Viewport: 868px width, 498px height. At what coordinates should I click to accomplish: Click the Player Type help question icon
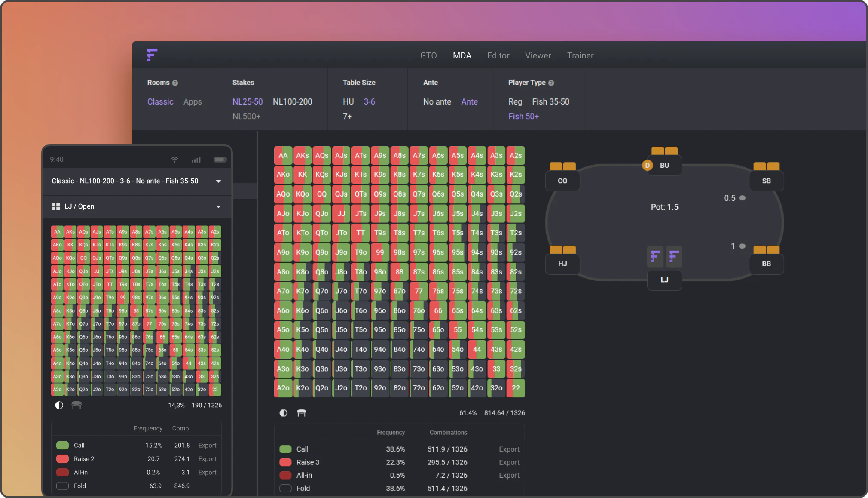551,83
